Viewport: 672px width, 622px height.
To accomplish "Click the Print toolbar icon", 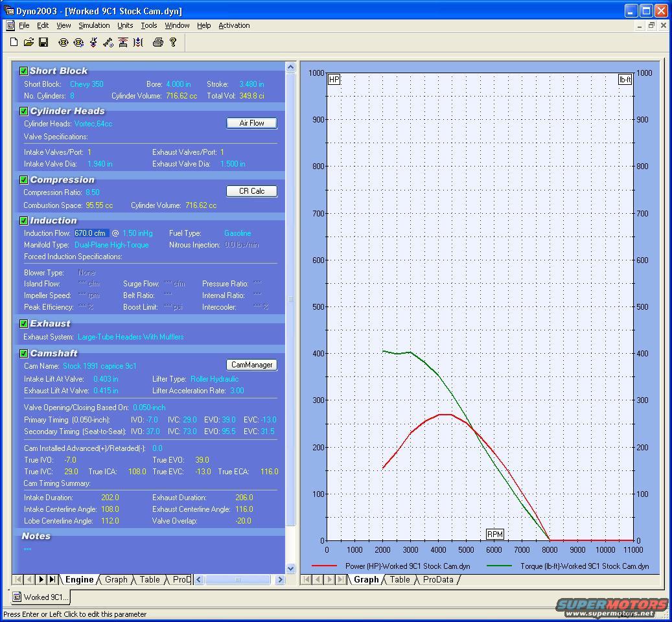I will pyautogui.click(x=157, y=42).
